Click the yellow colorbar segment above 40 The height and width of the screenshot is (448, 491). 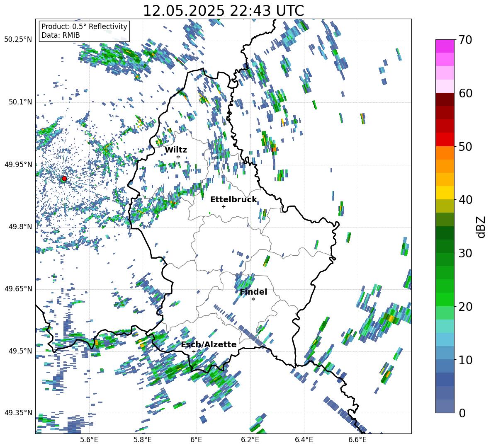pyautogui.click(x=445, y=193)
